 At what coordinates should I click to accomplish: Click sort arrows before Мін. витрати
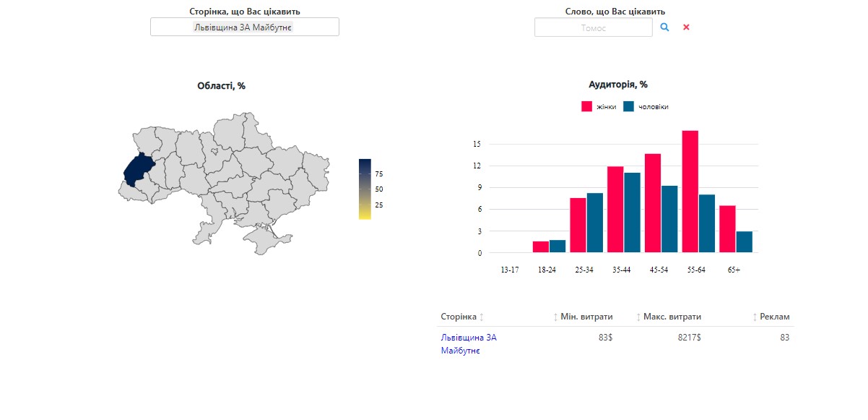click(x=555, y=317)
